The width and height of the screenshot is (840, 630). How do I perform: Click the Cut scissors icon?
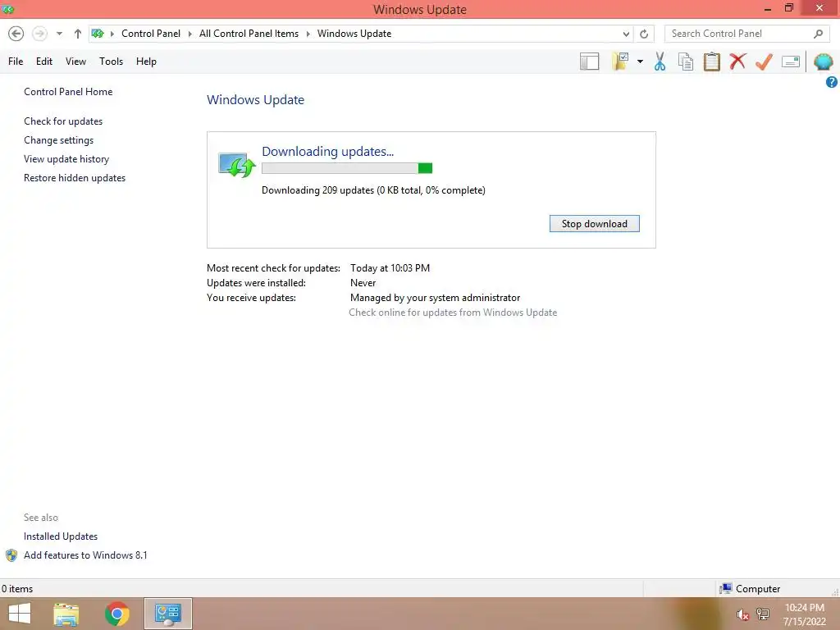point(660,62)
